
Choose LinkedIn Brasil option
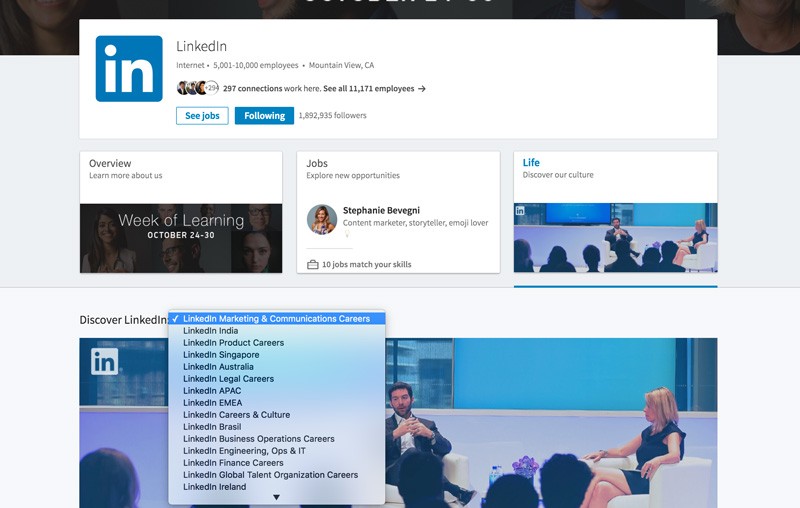277,427
